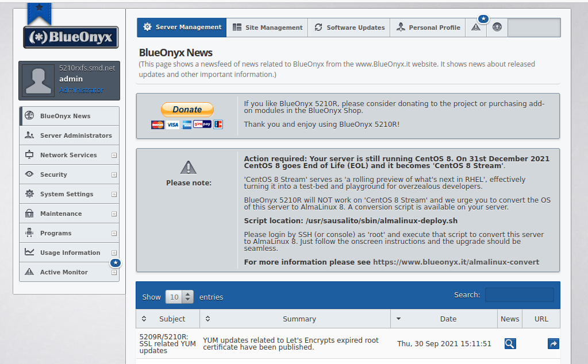Click the Network Services icon
Image resolution: width=588 pixels, height=364 pixels.
tap(29, 154)
